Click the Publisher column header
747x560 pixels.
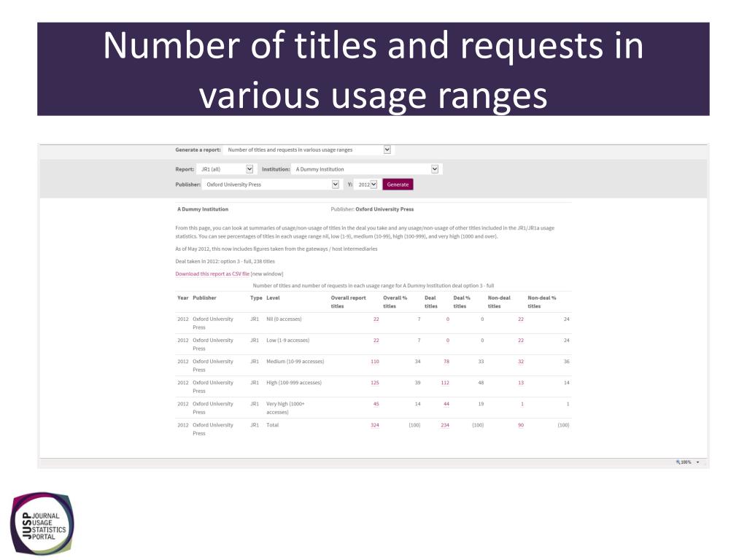coord(204,298)
